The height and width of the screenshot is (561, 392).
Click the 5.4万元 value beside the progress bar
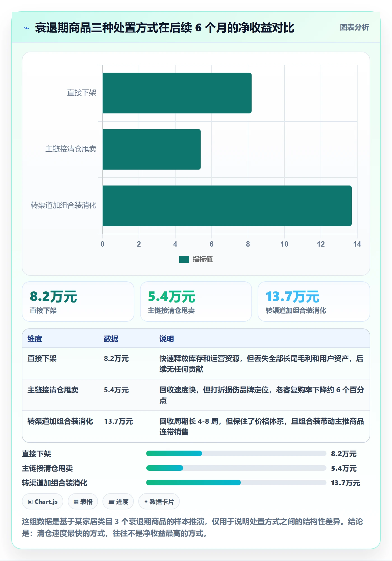344,468
